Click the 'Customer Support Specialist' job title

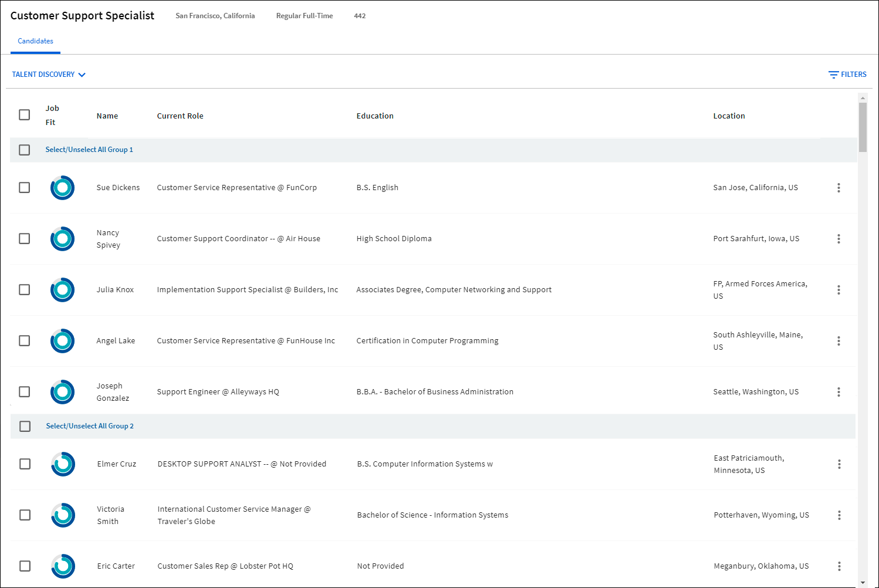click(82, 16)
